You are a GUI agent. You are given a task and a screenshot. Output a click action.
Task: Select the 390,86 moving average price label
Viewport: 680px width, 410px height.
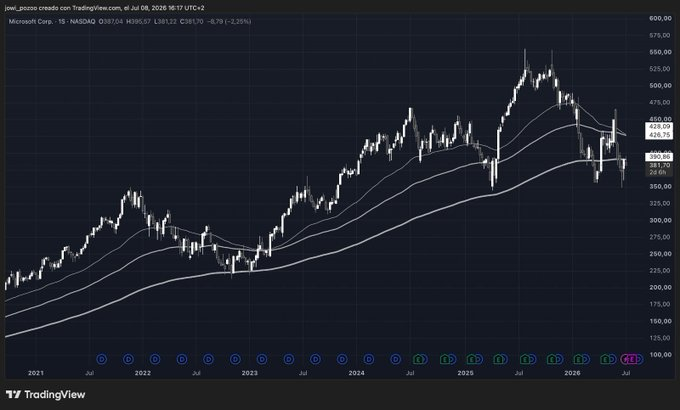coord(659,157)
